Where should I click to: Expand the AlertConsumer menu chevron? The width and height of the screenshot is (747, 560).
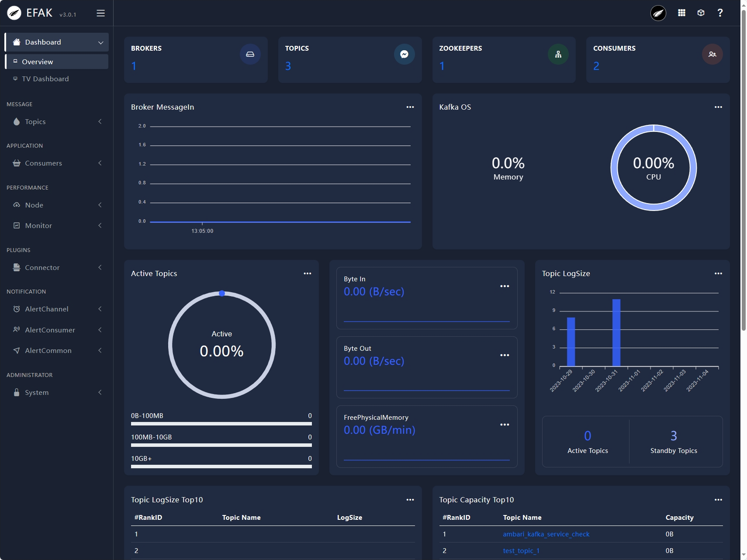(100, 330)
